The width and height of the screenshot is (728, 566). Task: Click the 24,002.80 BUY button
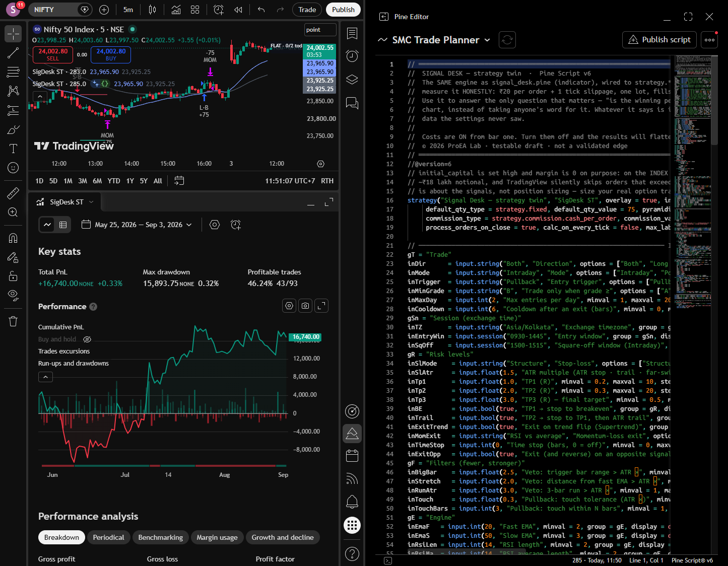point(111,54)
